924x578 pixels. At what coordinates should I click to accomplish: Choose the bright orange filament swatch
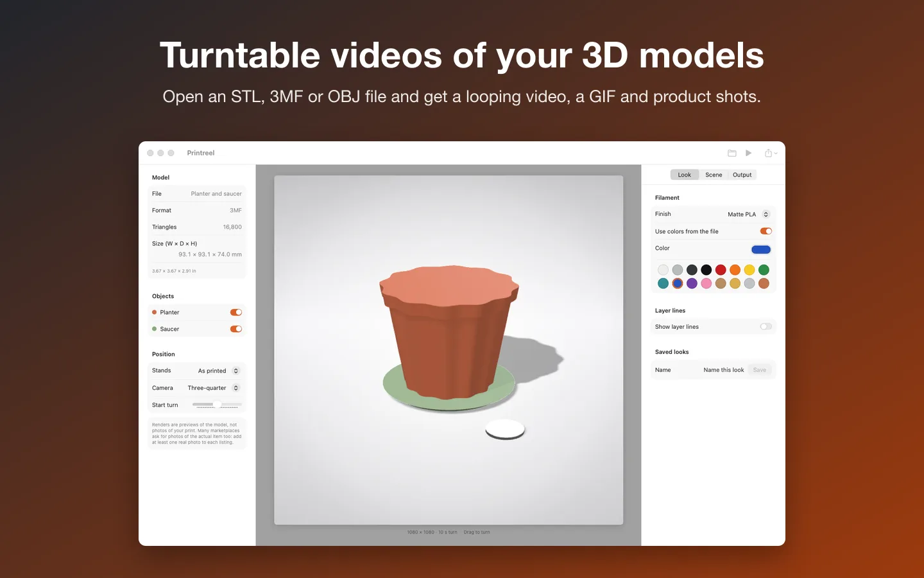(x=735, y=270)
